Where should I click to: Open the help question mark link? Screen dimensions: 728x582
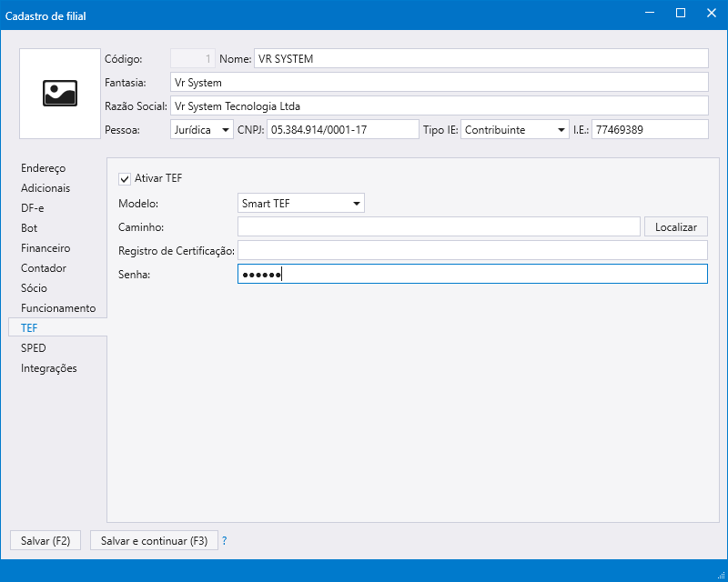224,541
